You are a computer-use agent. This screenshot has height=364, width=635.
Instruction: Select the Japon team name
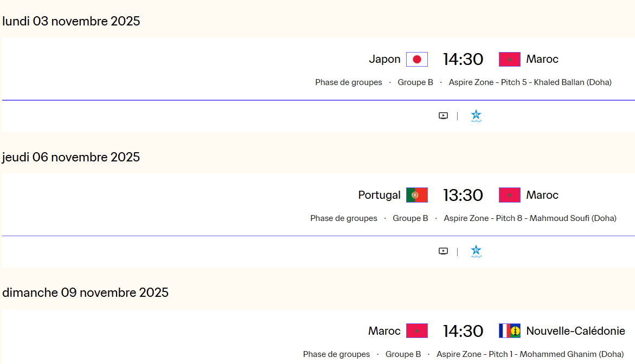384,59
